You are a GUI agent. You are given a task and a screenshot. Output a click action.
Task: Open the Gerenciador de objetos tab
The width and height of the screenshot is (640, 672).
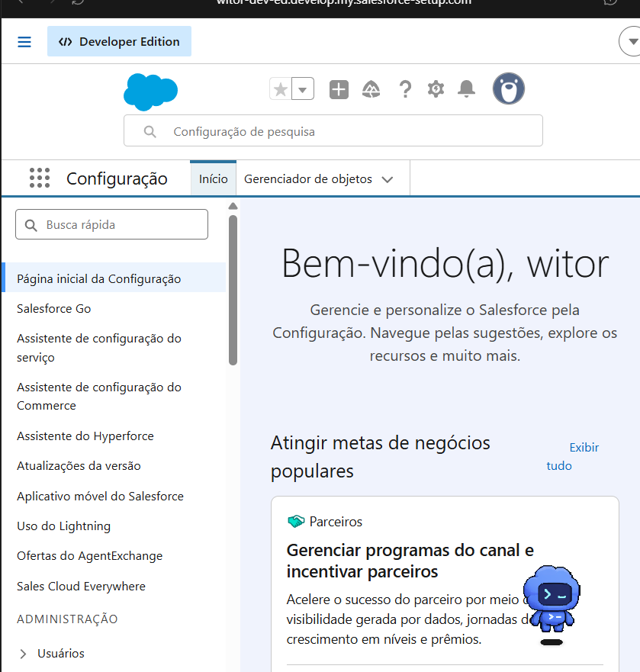point(307,179)
